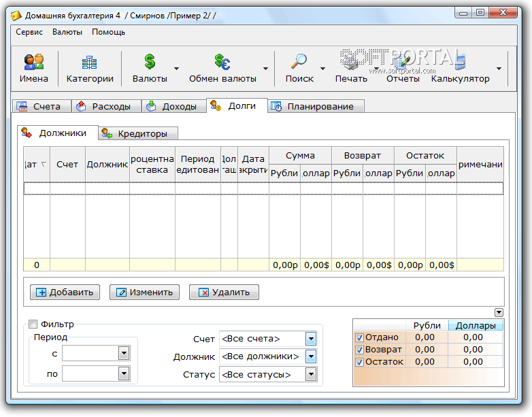Select the Рубли column header in totals
This screenshot has height=417, width=532.
pos(427,325)
